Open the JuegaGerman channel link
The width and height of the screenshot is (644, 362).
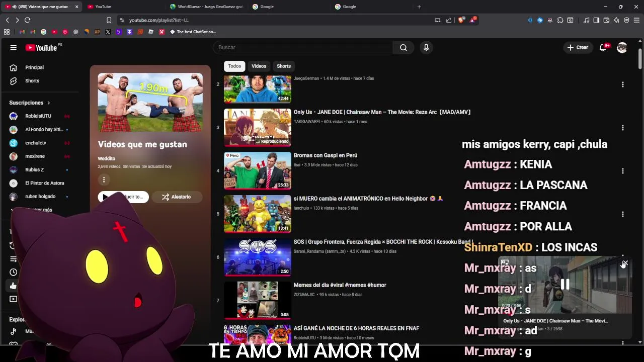point(306,78)
